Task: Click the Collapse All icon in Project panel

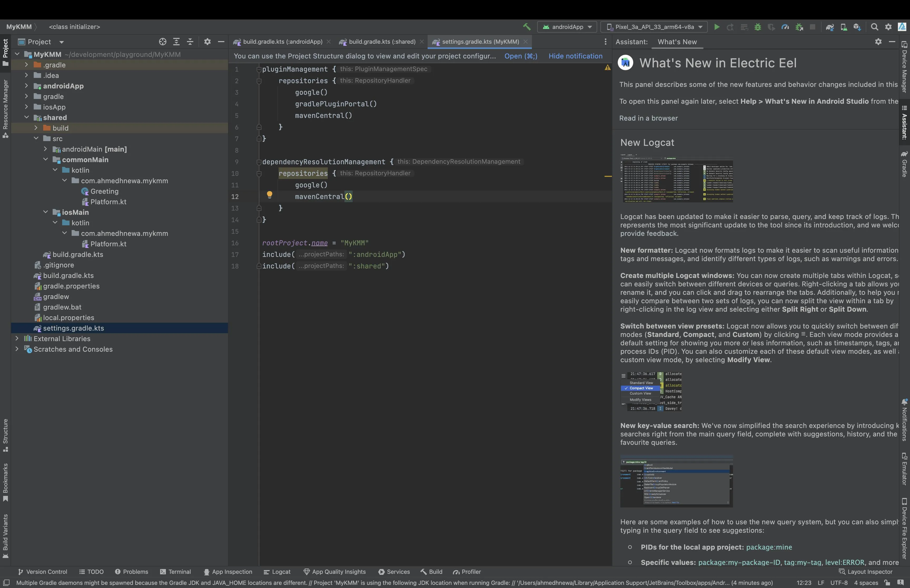Action: (x=190, y=42)
